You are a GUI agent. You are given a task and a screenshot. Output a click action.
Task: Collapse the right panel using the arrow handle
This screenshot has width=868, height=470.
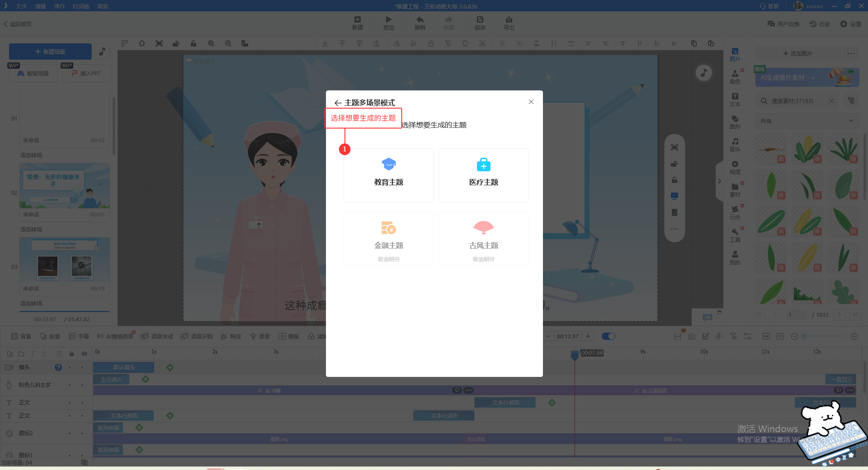719,181
